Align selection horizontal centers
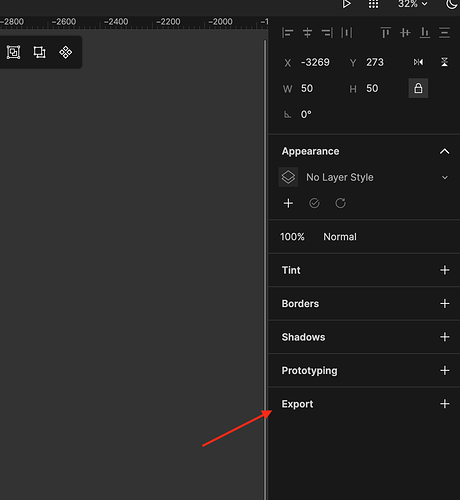Image resolution: width=460 pixels, height=500 pixels. coord(307,33)
